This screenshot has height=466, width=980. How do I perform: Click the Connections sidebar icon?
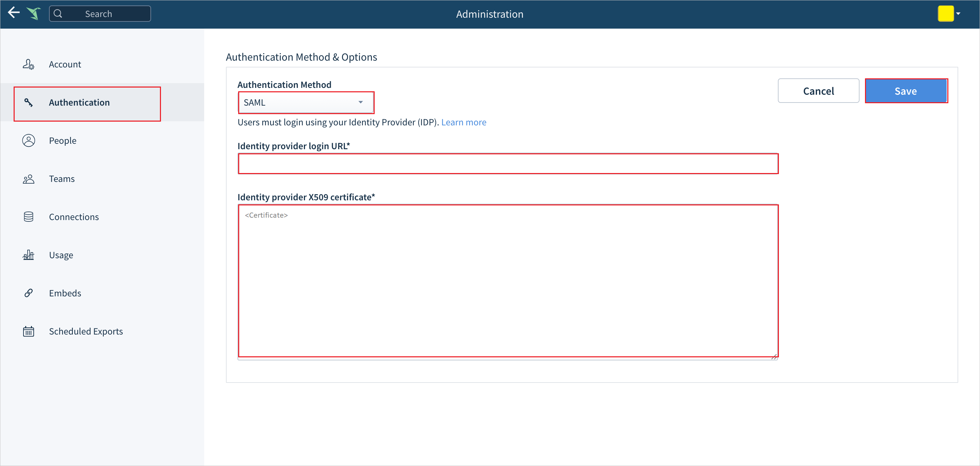tap(29, 216)
